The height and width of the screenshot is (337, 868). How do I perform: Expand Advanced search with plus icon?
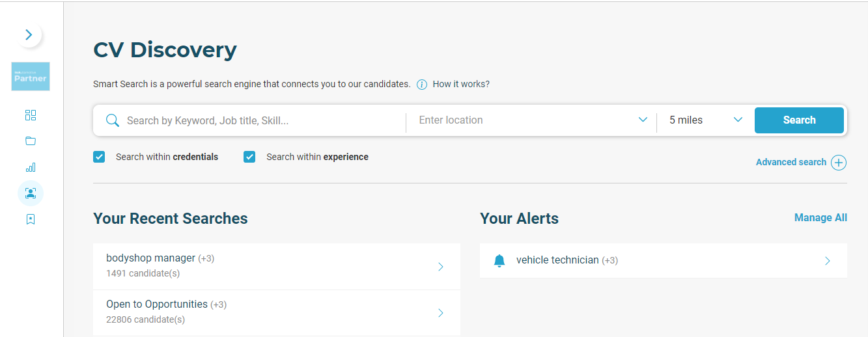[x=839, y=163]
